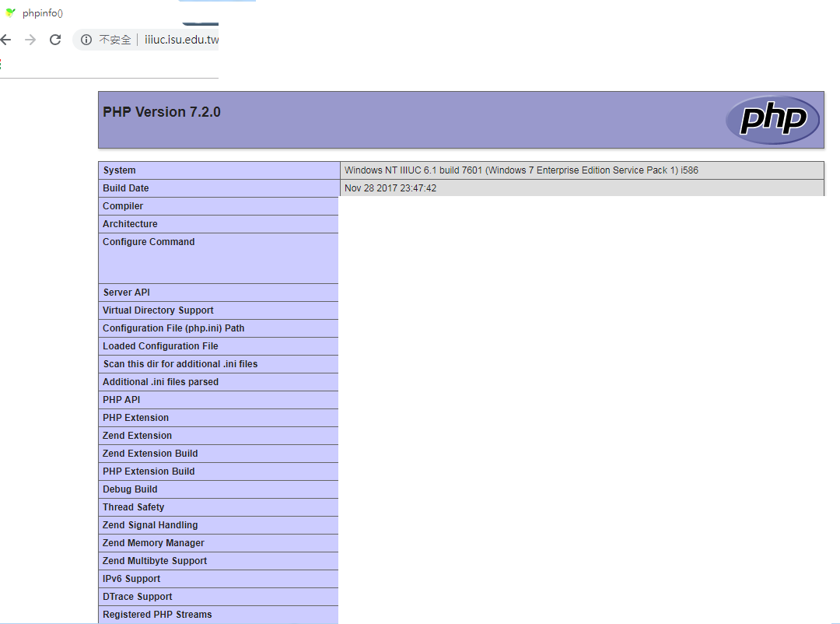Screen dimensions: 840x624
Task: Click "Configuration File (php.ini) Path" label
Action: [173, 328]
